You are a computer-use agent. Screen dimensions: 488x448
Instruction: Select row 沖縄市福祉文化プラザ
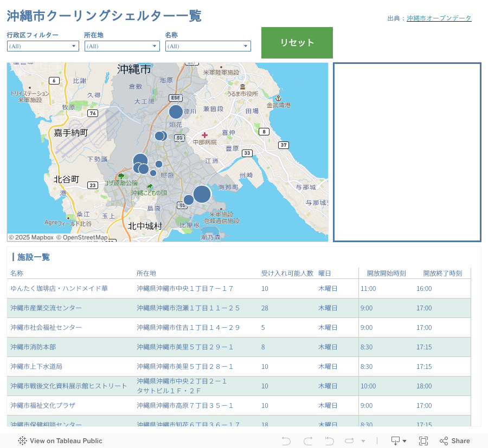pos(239,405)
